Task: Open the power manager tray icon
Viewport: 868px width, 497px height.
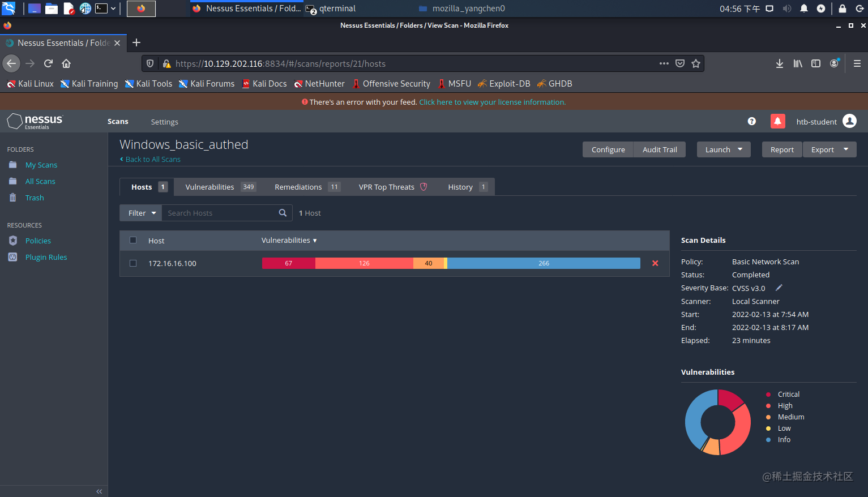Action: (821, 8)
